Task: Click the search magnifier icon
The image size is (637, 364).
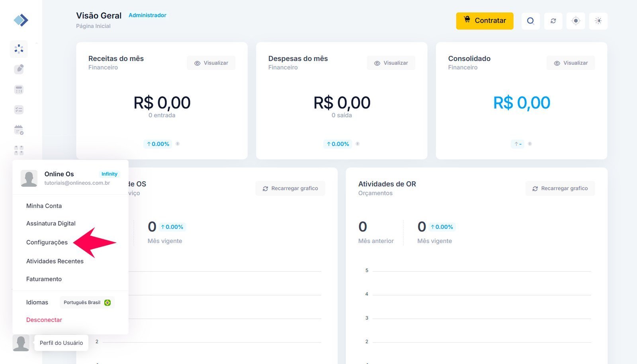Action: [530, 21]
